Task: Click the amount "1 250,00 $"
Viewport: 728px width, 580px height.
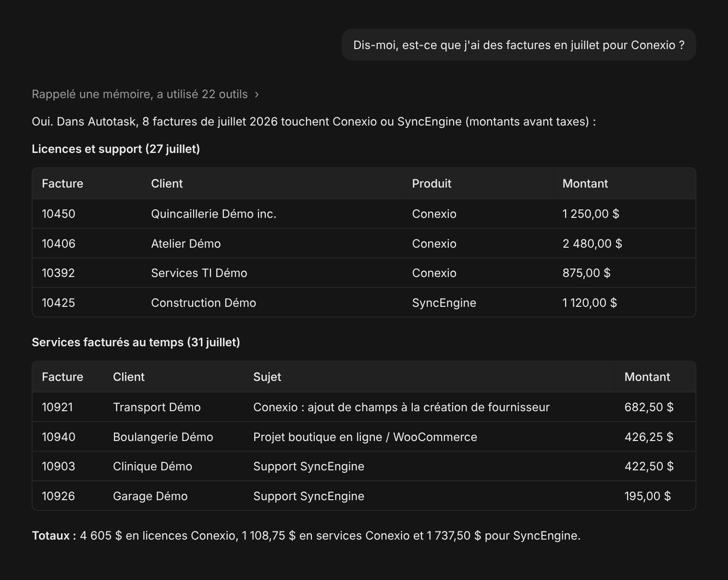Action: pyautogui.click(x=591, y=214)
